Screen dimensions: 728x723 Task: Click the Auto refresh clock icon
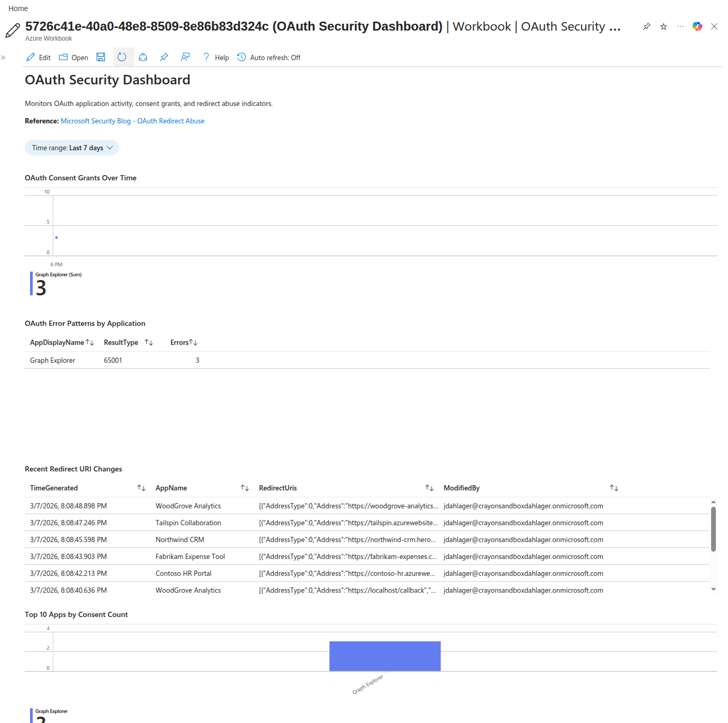[x=241, y=57]
